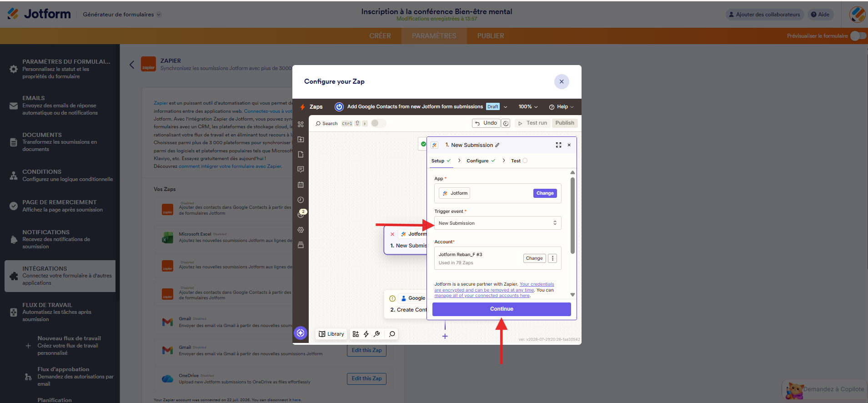Click the scrollbar down arrow in step panel

coord(572,295)
